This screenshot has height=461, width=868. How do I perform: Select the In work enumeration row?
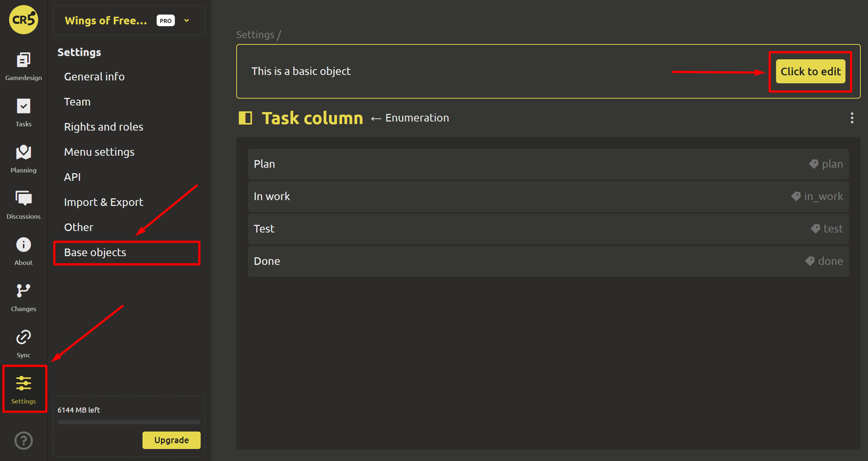(x=548, y=196)
